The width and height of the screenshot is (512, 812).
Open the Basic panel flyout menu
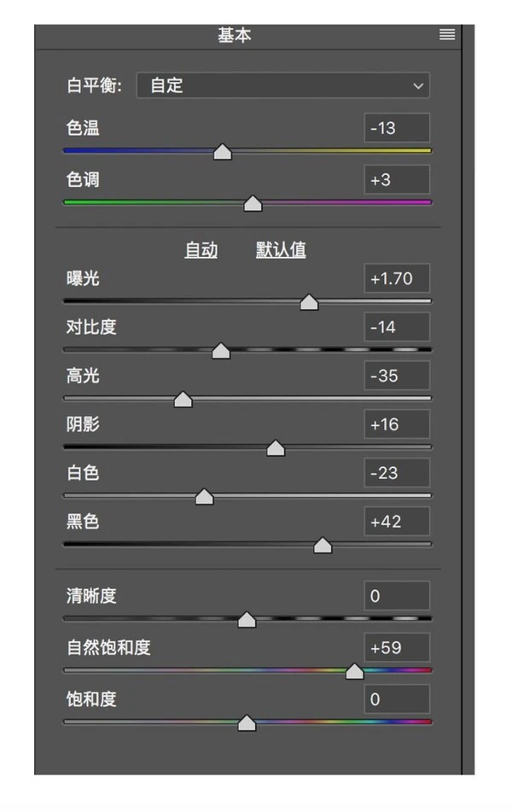click(446, 34)
